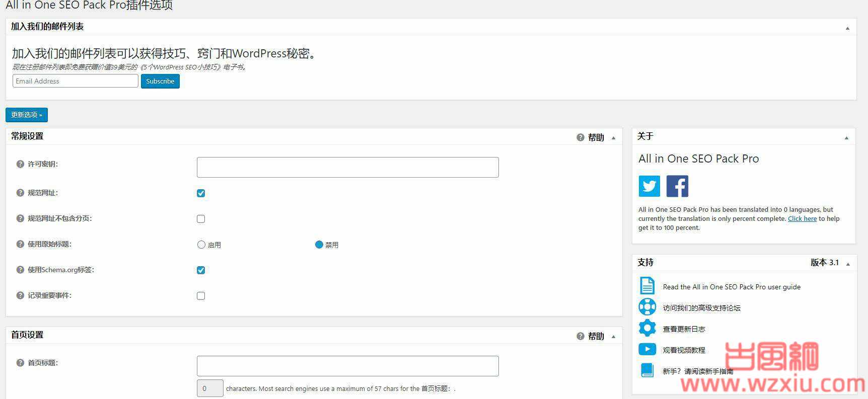This screenshot has height=399, width=868.
Task: Uncheck the 规范网址 checkbox
Action: pyautogui.click(x=201, y=193)
